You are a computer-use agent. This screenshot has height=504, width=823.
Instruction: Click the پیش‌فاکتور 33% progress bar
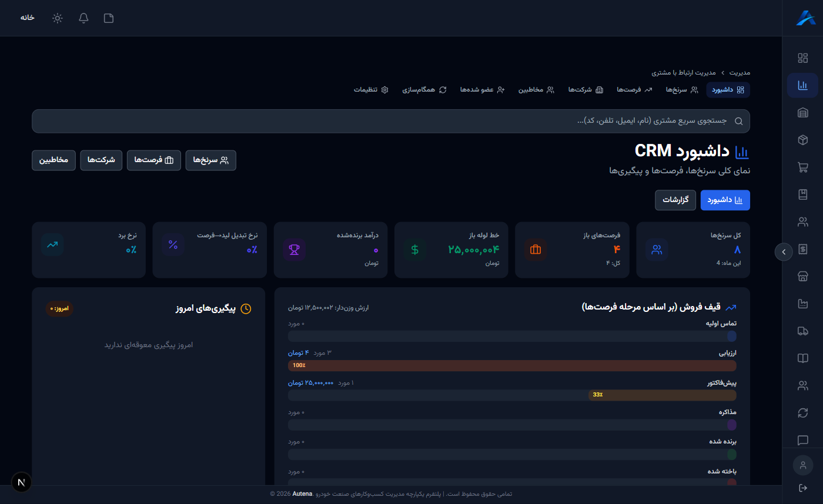click(663, 395)
